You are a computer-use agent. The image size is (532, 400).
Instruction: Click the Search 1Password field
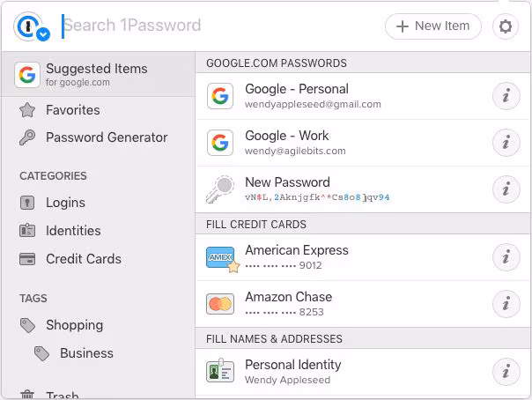[220, 26]
